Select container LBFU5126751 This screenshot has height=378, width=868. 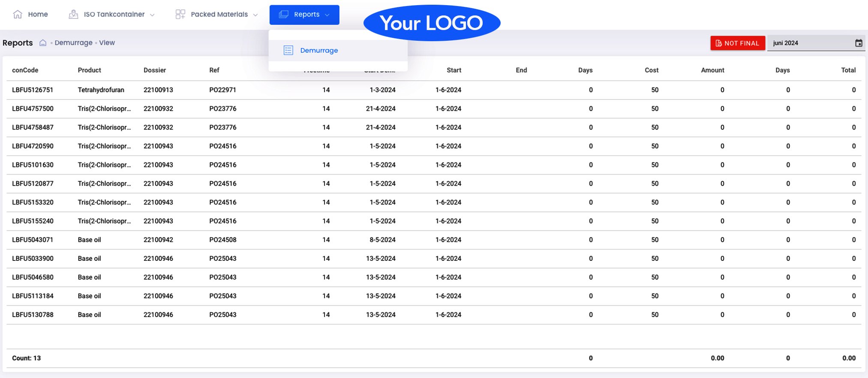click(33, 90)
